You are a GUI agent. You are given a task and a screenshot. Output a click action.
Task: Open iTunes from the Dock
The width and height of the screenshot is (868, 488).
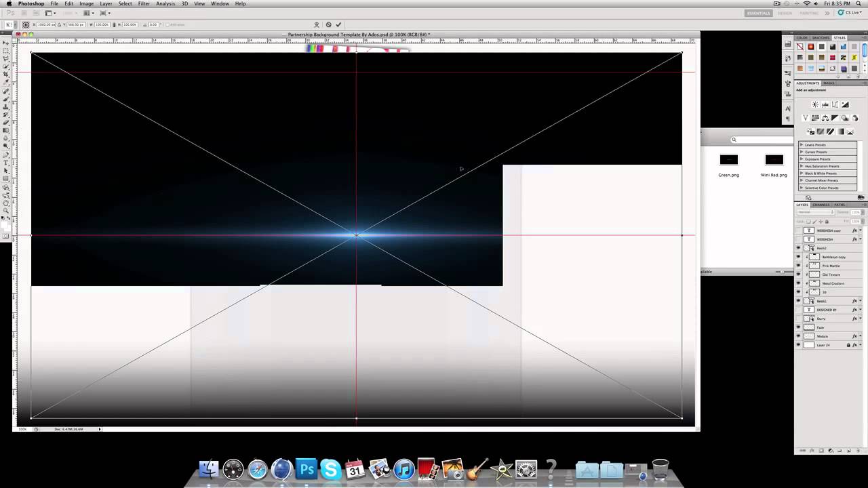pyautogui.click(x=403, y=468)
